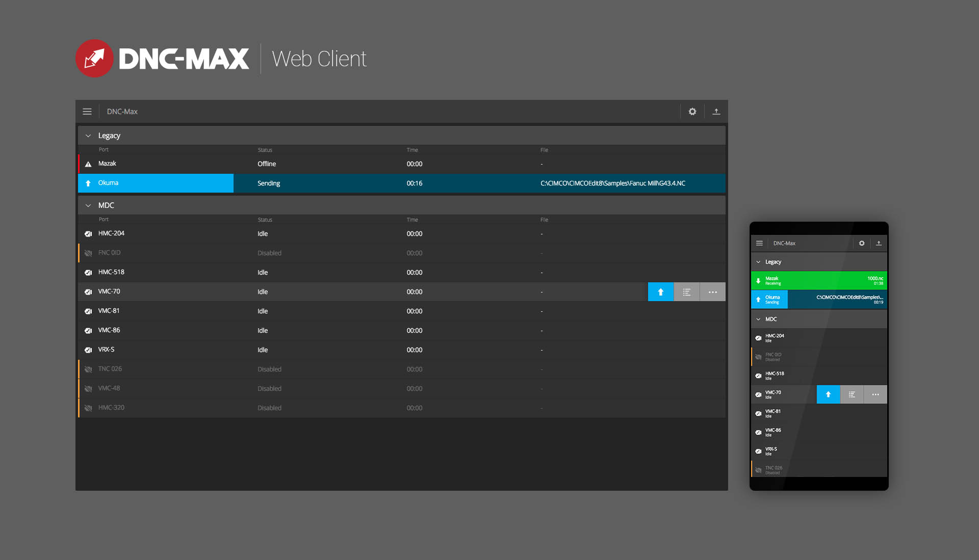Screen dimensions: 979x560
Task: Collapse the MDC group in desktop view
Action: tap(88, 205)
